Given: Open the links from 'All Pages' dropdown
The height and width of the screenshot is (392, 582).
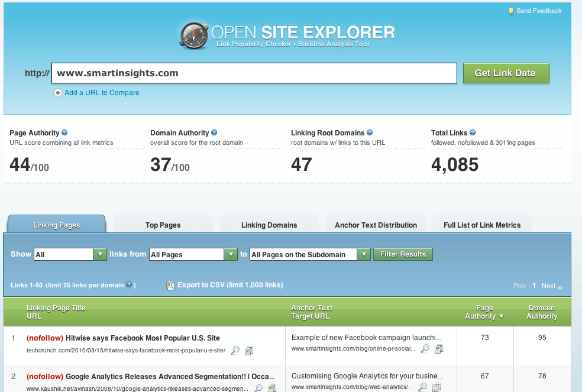Looking at the screenshot, I should point(193,254).
